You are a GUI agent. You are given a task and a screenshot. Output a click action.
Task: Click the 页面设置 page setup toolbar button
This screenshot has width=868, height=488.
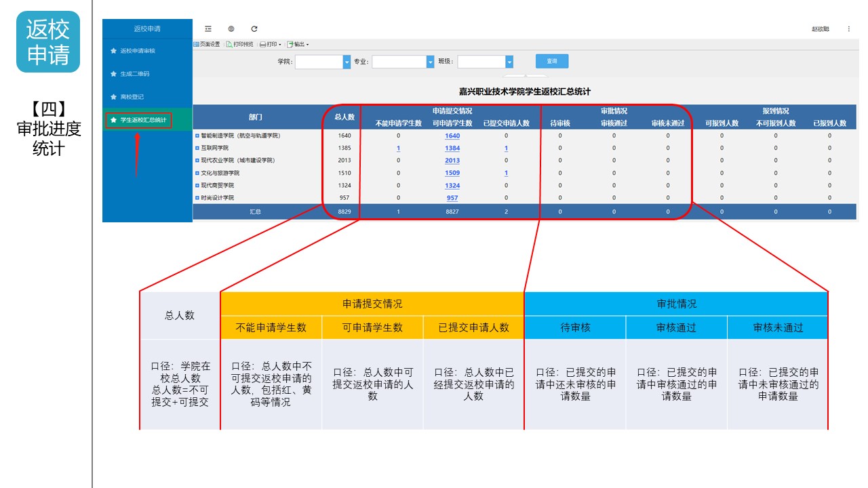[207, 45]
